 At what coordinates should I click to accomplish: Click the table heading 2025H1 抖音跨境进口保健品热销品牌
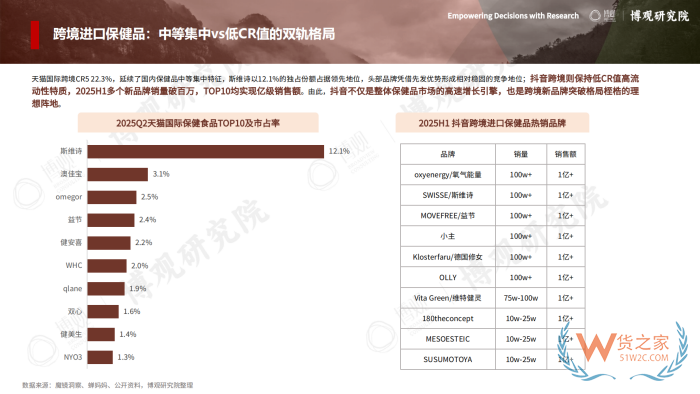[492, 123]
